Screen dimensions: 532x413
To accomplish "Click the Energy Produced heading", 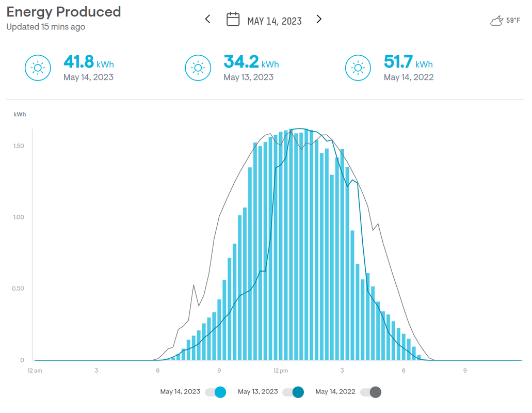I will 64,12.
